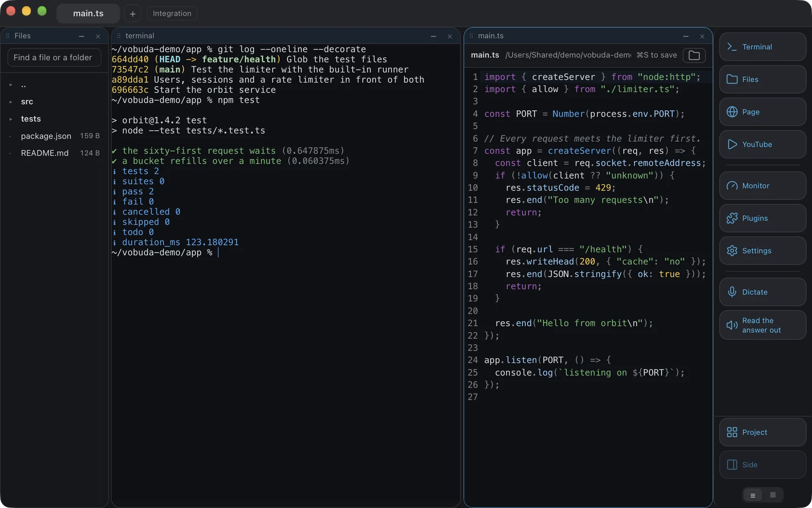The height and width of the screenshot is (508, 812).
Task: Open the Plugins puzzle button
Action: click(762, 218)
